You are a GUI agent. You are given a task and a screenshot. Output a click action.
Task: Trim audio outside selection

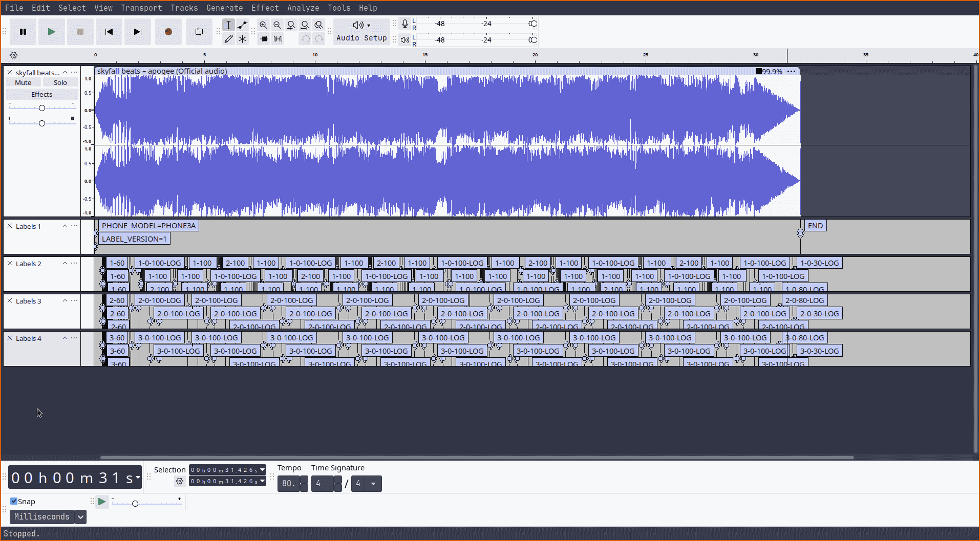point(264,38)
